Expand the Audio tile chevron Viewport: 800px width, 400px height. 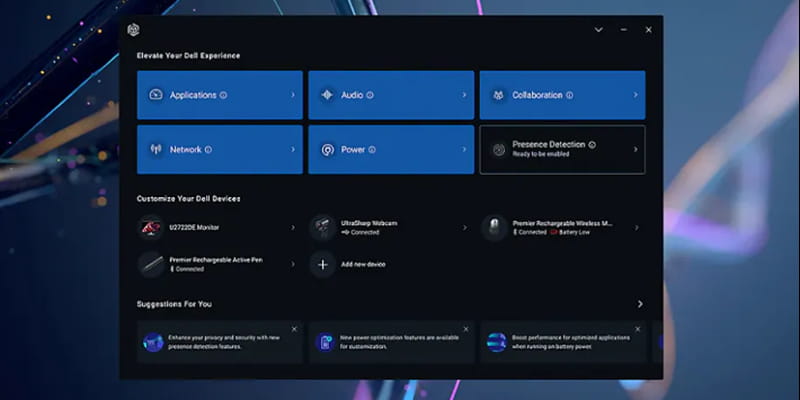(x=464, y=95)
